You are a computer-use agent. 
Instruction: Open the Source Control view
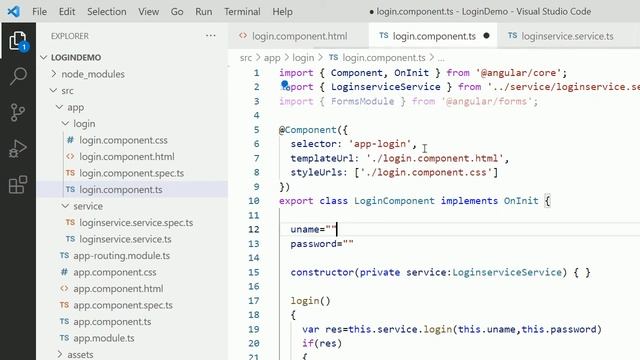point(18,112)
